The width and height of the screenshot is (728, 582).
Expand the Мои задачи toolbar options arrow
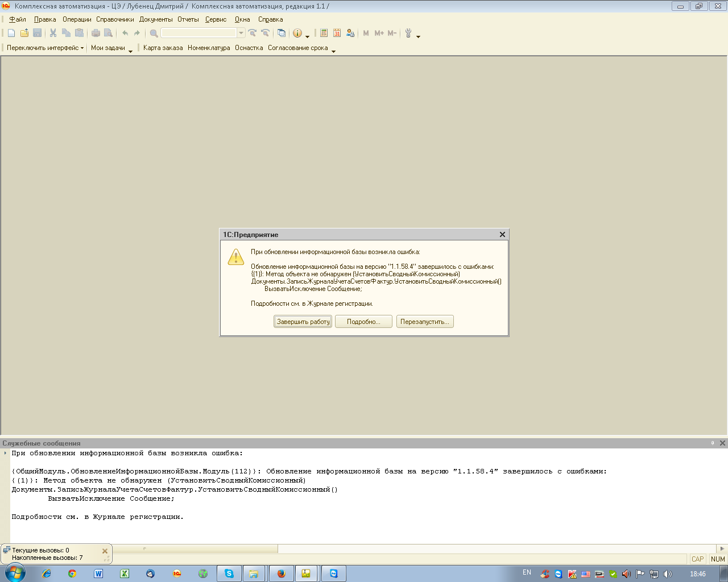(x=130, y=51)
